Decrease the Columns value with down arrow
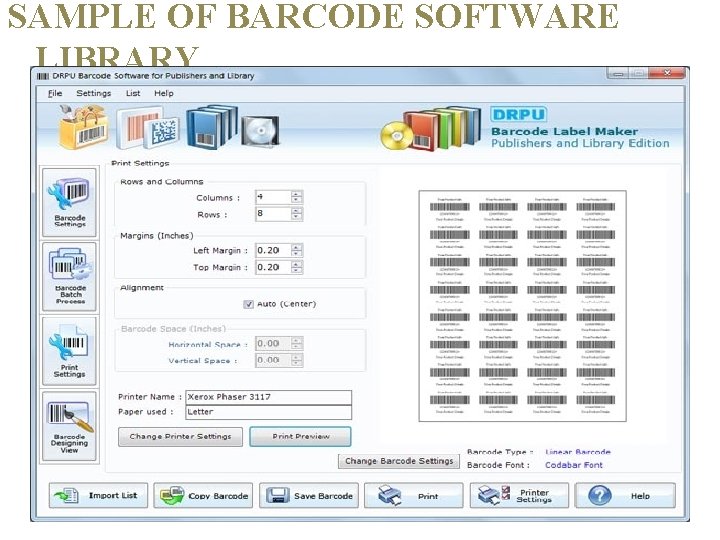This screenshot has width=720, height=540. pos(297,201)
